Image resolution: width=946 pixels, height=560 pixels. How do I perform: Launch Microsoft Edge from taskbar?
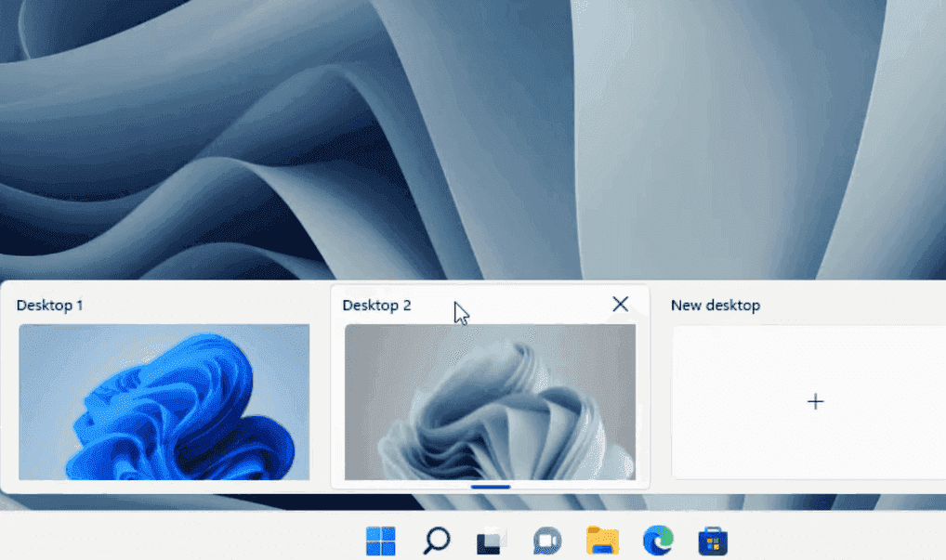658,540
